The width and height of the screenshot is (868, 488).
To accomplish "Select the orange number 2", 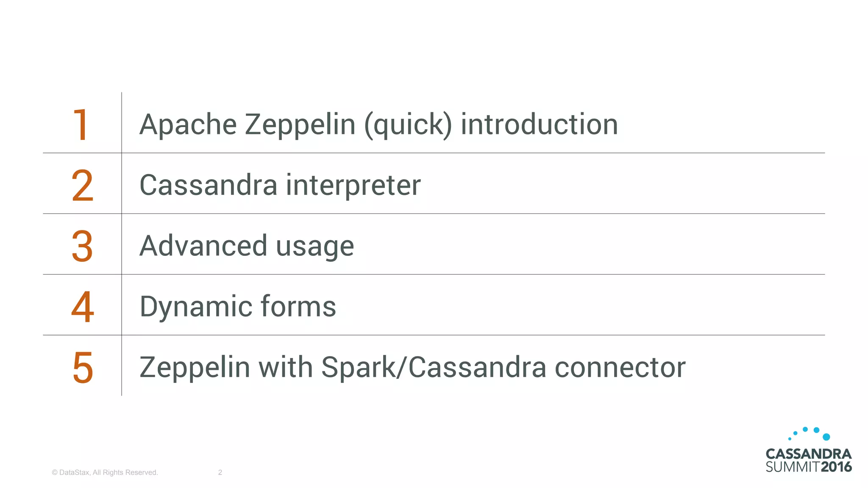I will tap(82, 185).
